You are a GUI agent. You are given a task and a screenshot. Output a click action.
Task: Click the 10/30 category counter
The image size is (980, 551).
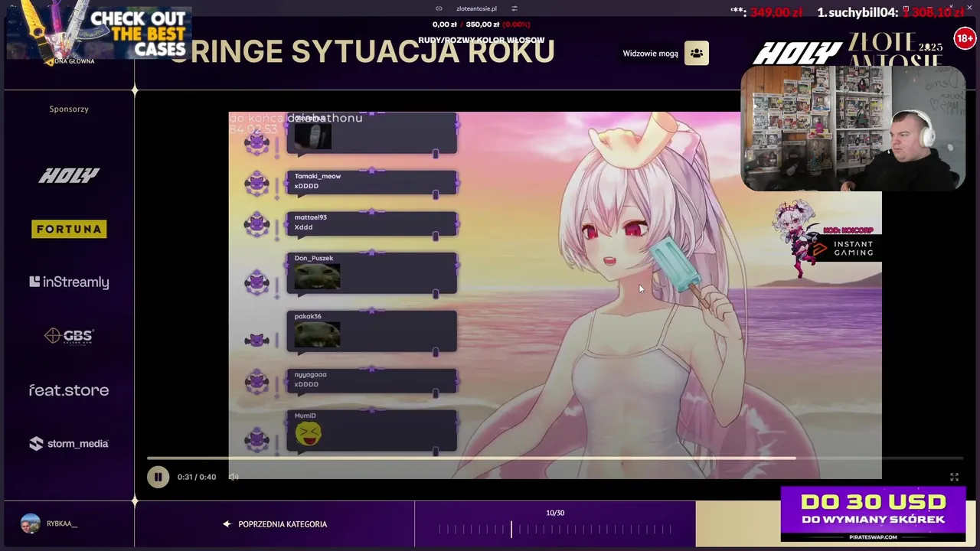click(x=555, y=513)
